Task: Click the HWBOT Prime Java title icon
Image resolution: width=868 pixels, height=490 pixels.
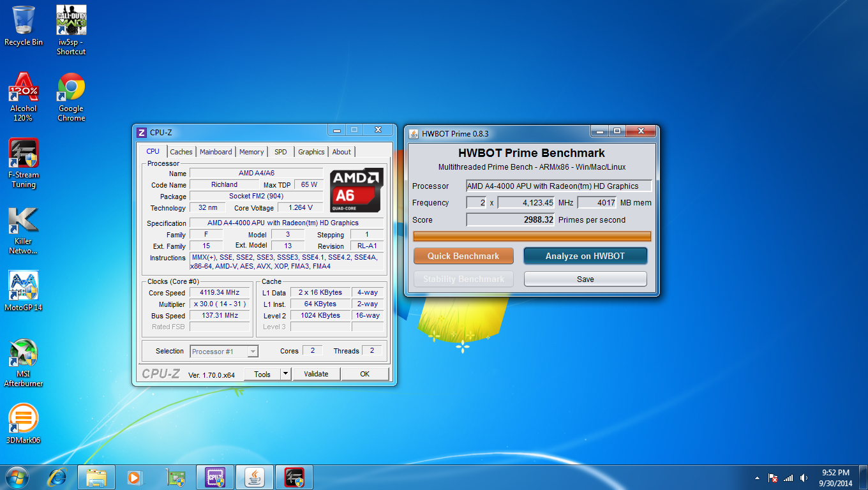Action: 414,133
